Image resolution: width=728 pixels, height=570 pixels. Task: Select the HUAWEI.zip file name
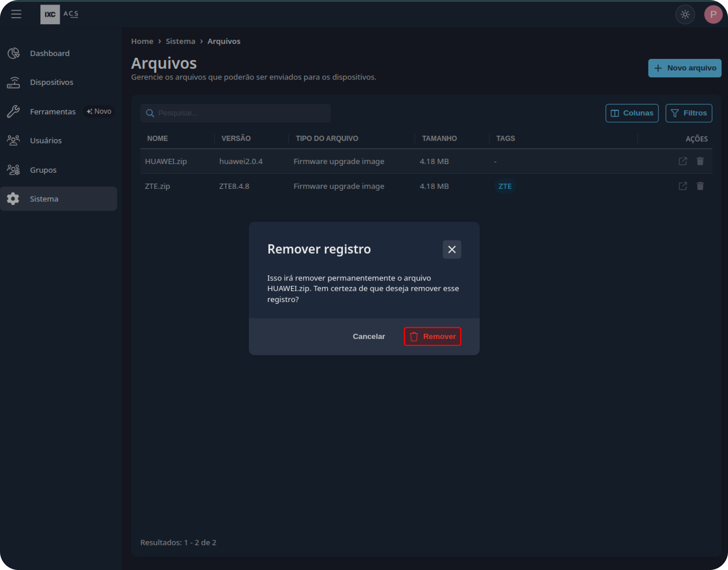[x=166, y=162]
